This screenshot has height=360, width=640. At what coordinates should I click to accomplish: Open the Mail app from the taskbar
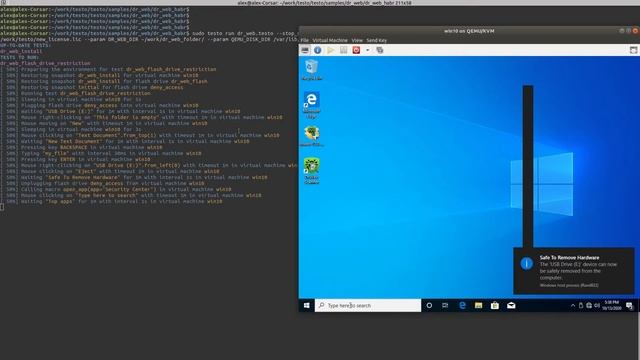point(511,305)
